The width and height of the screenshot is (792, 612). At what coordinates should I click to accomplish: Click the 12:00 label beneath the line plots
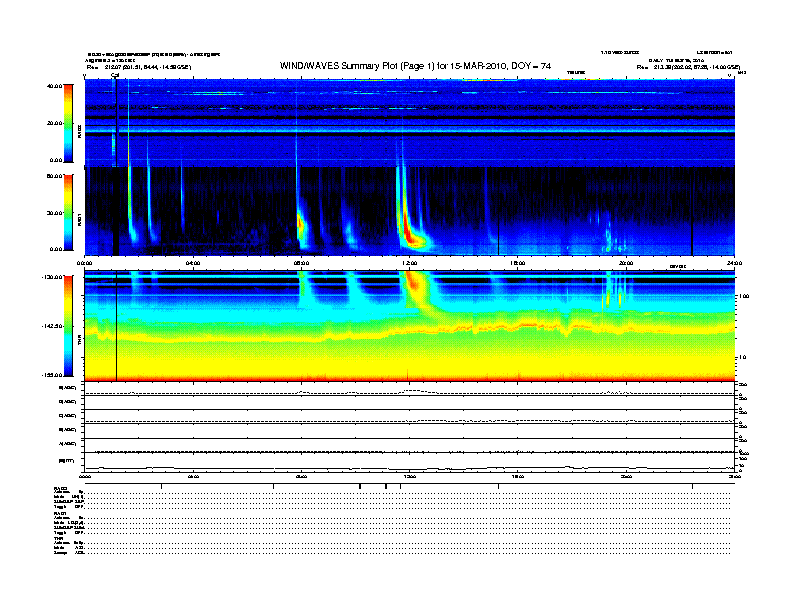tap(410, 476)
